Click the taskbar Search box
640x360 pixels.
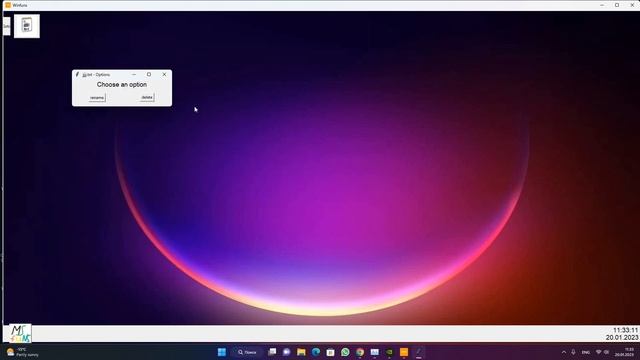click(247, 352)
